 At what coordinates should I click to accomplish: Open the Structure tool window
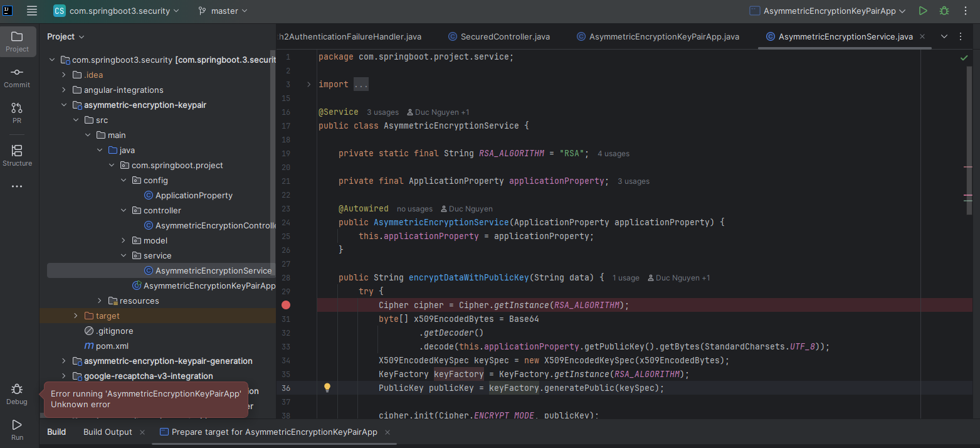[17, 155]
